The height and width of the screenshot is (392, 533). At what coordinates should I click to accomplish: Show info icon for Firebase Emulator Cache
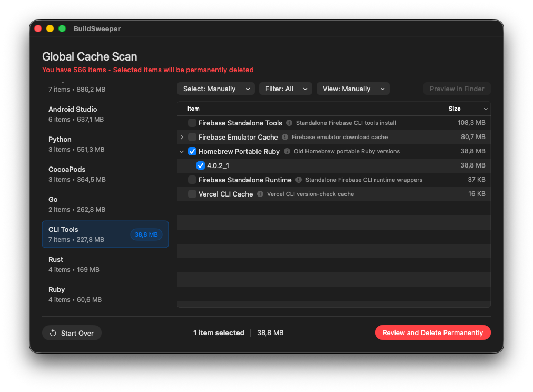(285, 137)
